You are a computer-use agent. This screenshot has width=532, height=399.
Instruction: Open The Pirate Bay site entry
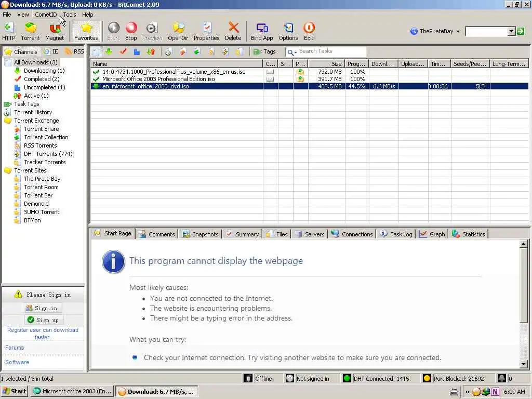point(42,179)
